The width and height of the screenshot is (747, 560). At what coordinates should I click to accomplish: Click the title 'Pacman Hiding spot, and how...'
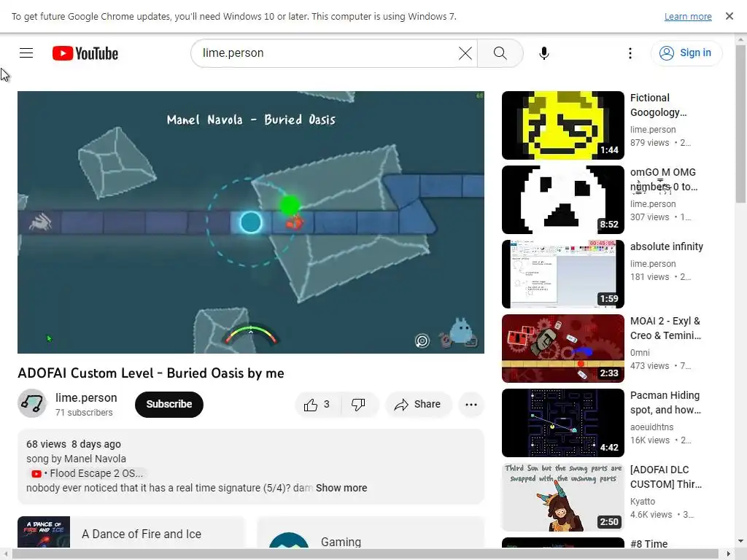[665, 402]
